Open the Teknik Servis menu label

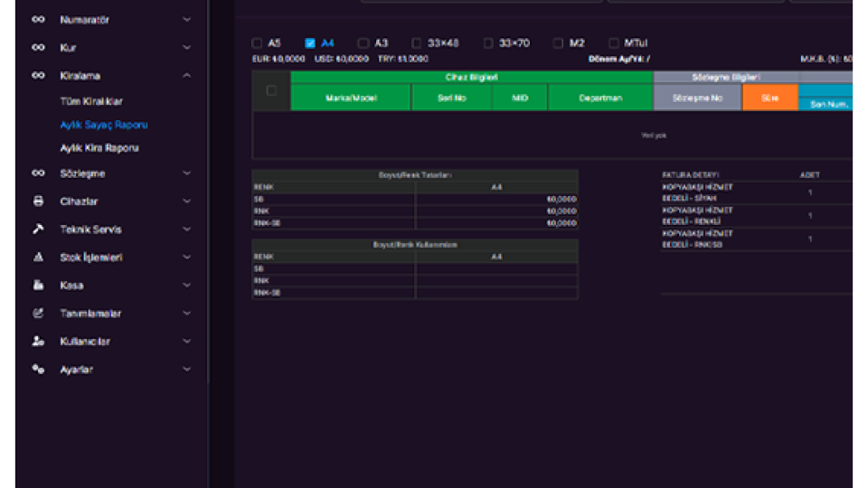pyautogui.click(x=90, y=229)
